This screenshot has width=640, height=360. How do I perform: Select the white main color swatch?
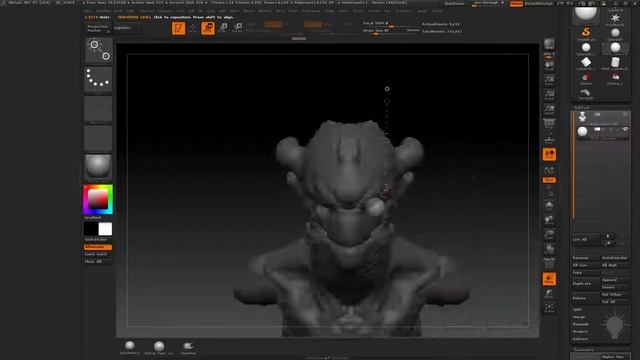coord(105,229)
